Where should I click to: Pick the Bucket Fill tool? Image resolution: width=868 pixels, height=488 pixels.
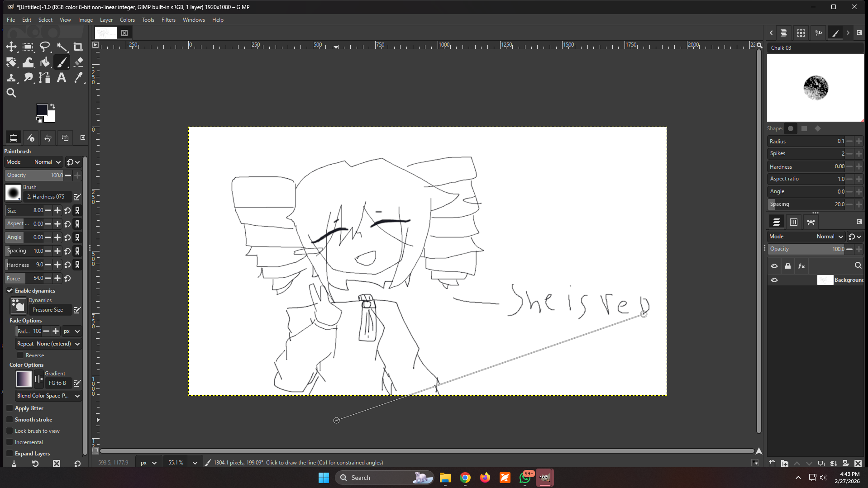coord(45,62)
